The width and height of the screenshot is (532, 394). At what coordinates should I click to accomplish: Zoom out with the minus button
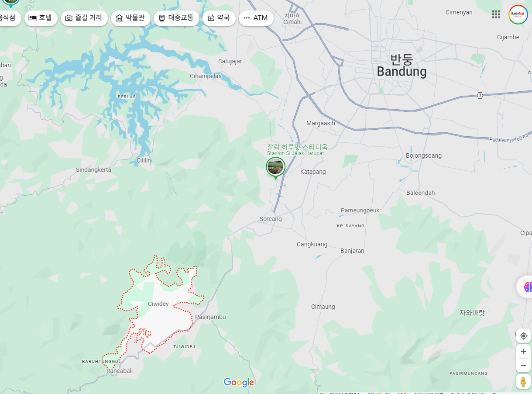coord(523,365)
